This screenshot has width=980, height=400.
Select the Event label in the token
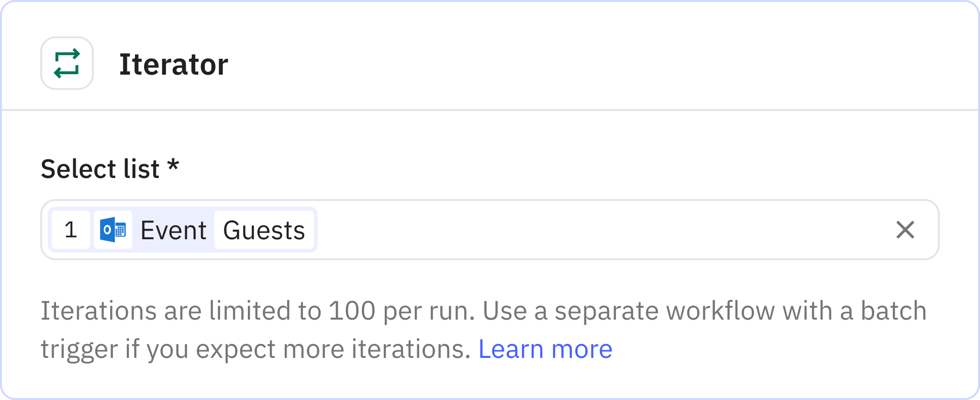pyautogui.click(x=173, y=230)
